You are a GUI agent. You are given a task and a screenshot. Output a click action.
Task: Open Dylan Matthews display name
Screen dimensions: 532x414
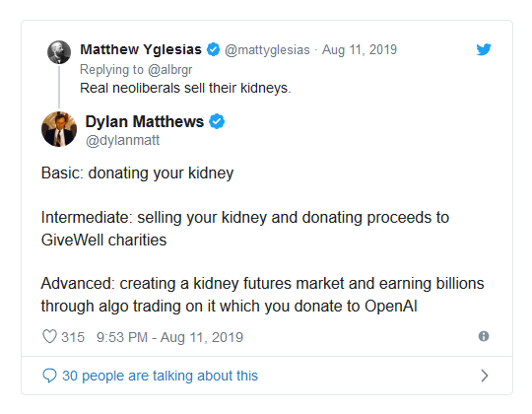point(144,121)
